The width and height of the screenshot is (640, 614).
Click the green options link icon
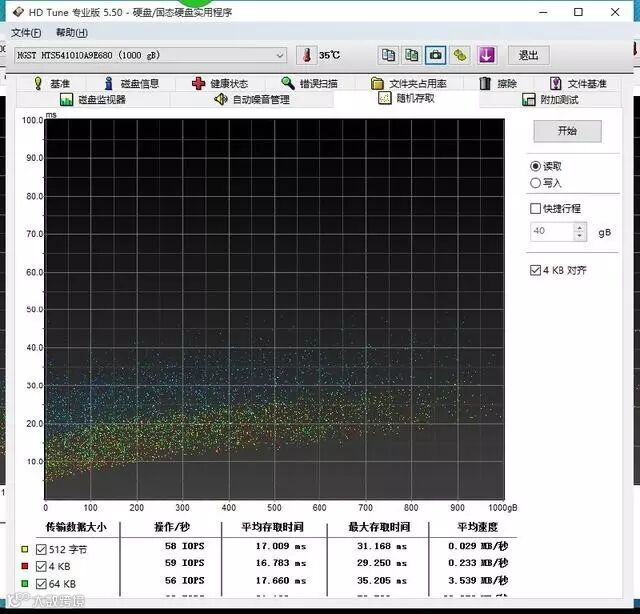460,55
